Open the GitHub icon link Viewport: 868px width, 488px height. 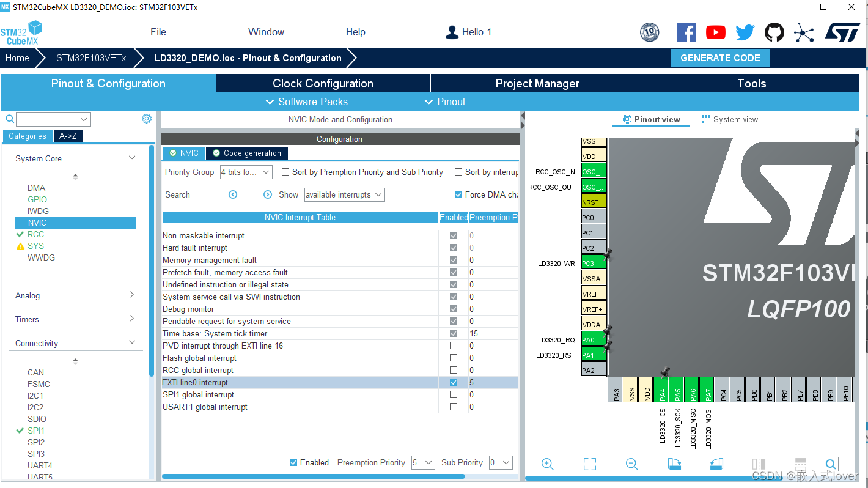(774, 32)
